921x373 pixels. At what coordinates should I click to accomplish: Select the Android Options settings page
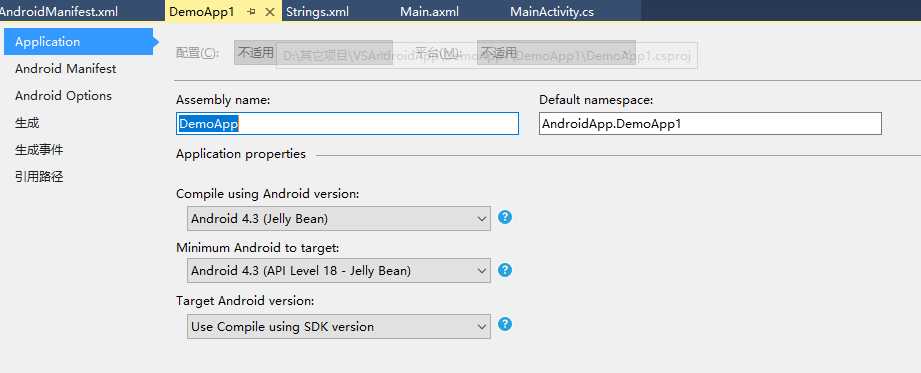(63, 96)
